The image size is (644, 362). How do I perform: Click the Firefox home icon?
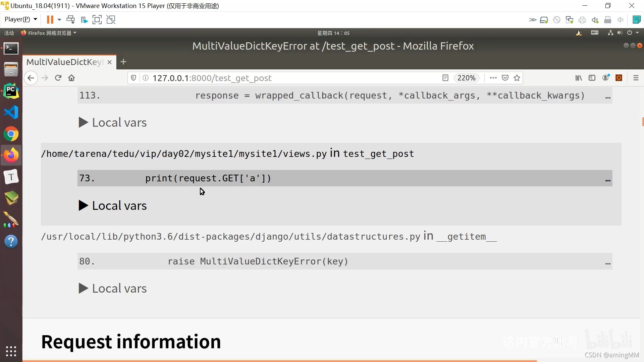pos(71,78)
